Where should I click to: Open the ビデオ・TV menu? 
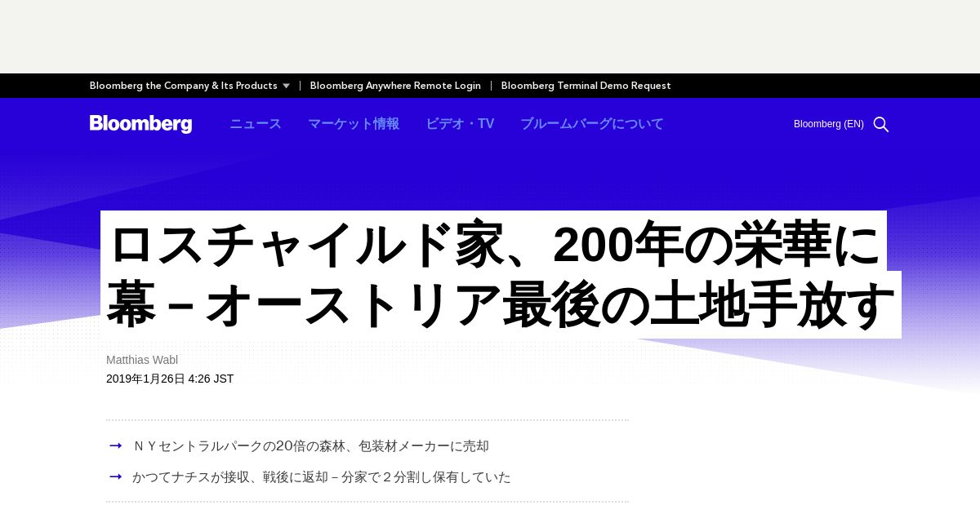click(x=460, y=124)
